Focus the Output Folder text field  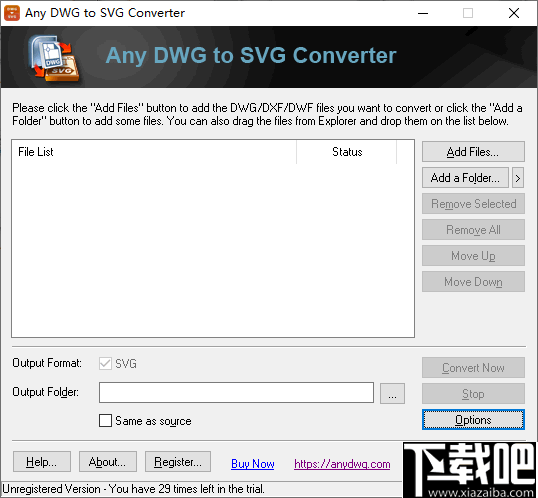tap(236, 393)
